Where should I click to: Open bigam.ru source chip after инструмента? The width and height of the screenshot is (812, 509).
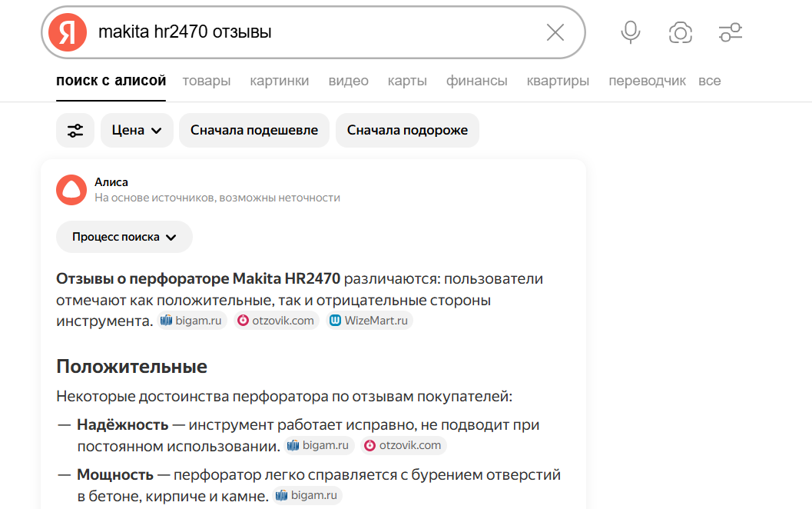[191, 321]
